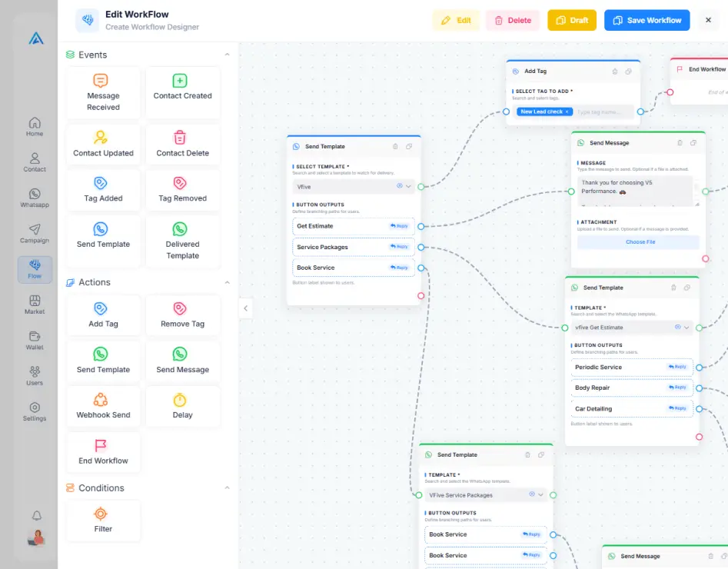The image size is (728, 569).
Task: Open Wallet in the sidebar
Action: point(35,341)
